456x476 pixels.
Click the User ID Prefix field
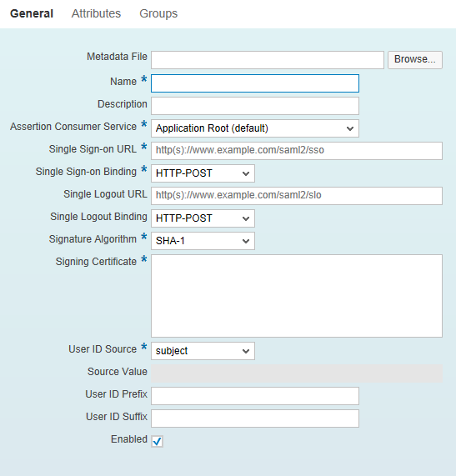pos(255,396)
